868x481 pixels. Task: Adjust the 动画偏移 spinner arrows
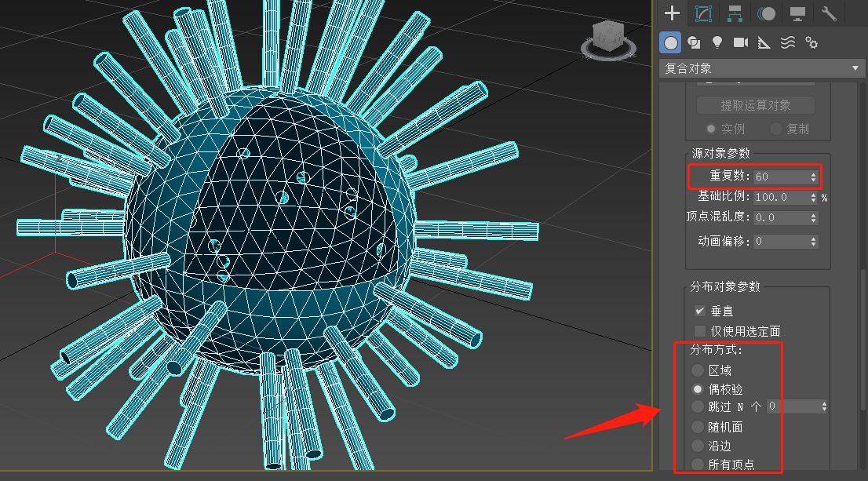813,242
